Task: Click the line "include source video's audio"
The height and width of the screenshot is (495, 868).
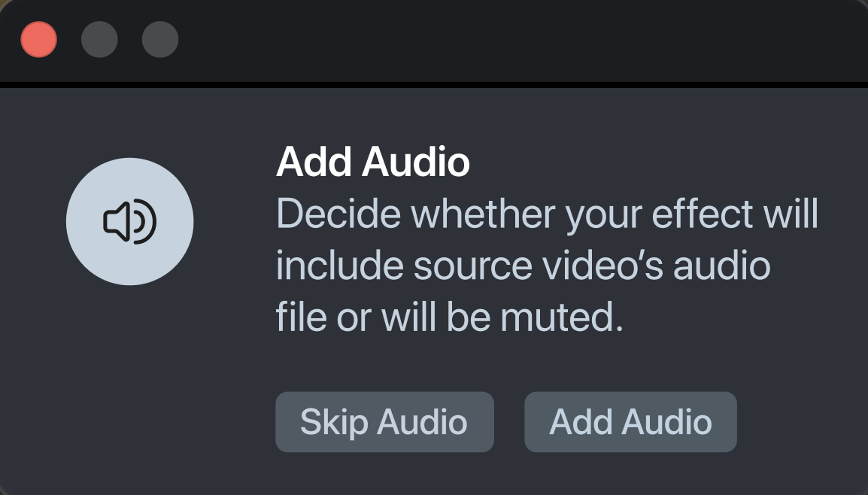Action: [523, 266]
